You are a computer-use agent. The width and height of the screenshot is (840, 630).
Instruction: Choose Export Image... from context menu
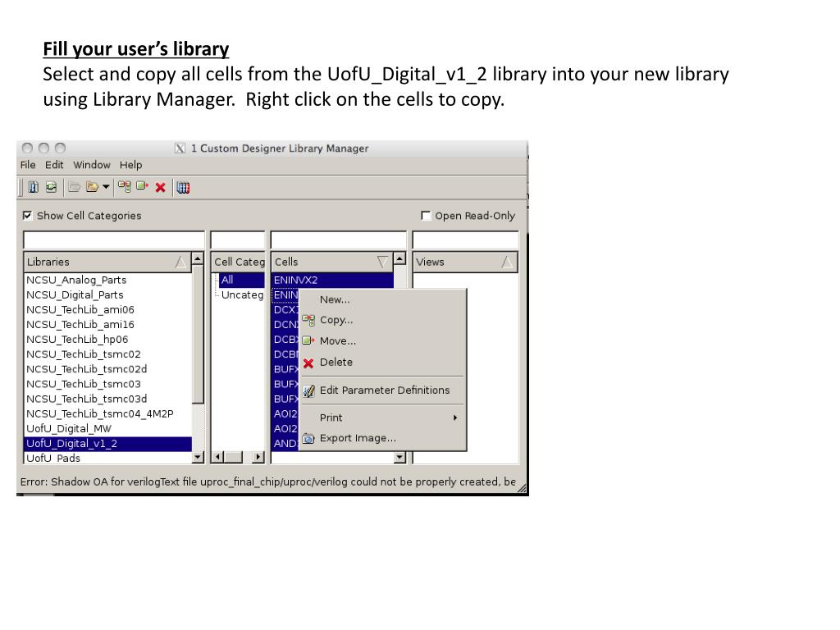pyautogui.click(x=382, y=438)
